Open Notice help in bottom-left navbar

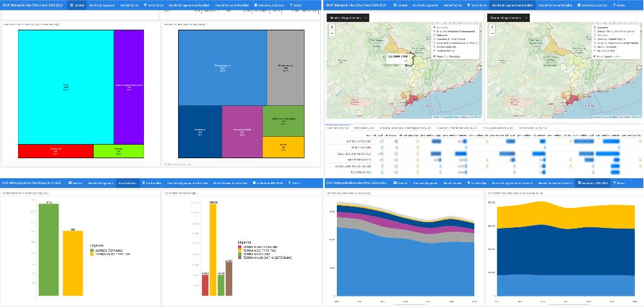coord(294,183)
